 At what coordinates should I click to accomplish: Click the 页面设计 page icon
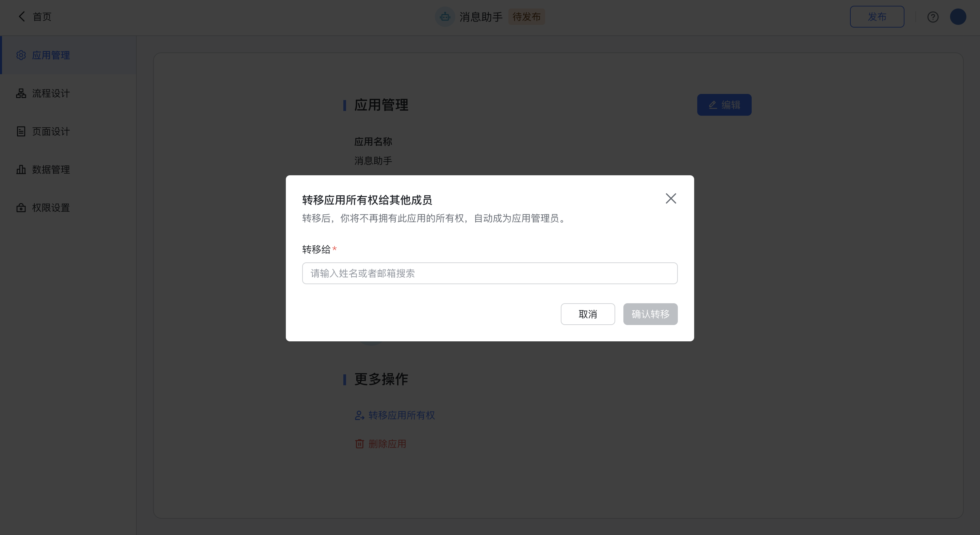21,131
